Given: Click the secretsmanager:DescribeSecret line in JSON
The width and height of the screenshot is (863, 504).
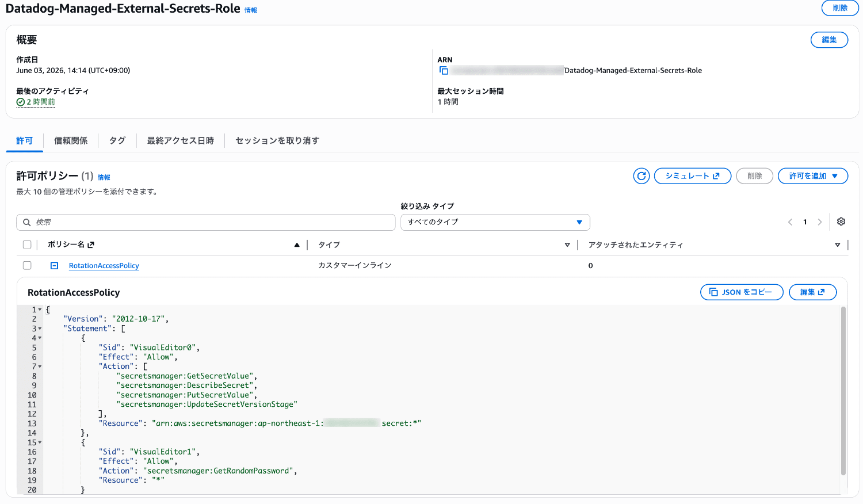Looking at the screenshot, I should tap(187, 385).
